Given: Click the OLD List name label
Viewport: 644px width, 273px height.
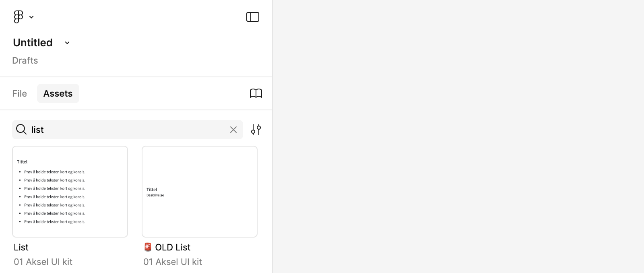Looking at the screenshot, I should click(x=173, y=247).
